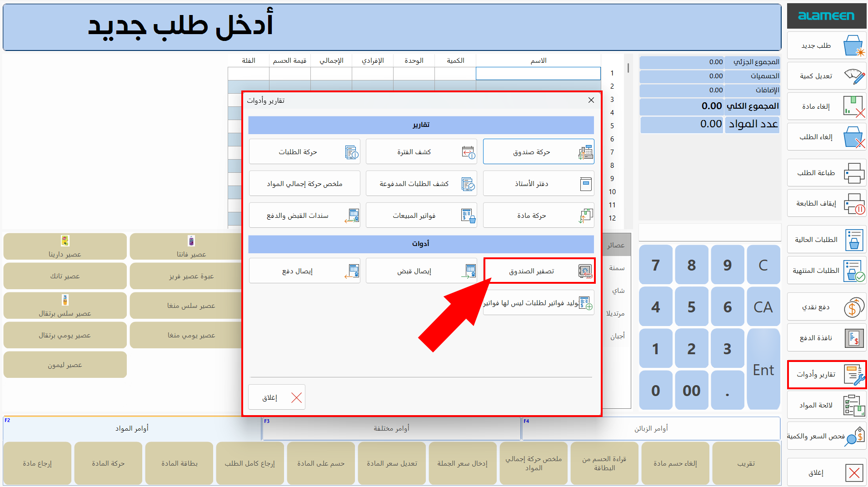Select the عصير ليمون product button
The width and height of the screenshot is (868, 487).
coord(65,365)
